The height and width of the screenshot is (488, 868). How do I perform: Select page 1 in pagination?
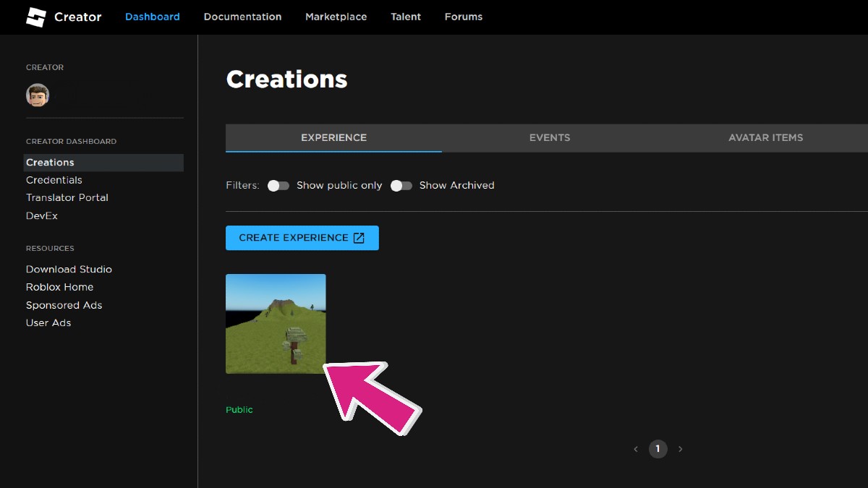click(658, 449)
